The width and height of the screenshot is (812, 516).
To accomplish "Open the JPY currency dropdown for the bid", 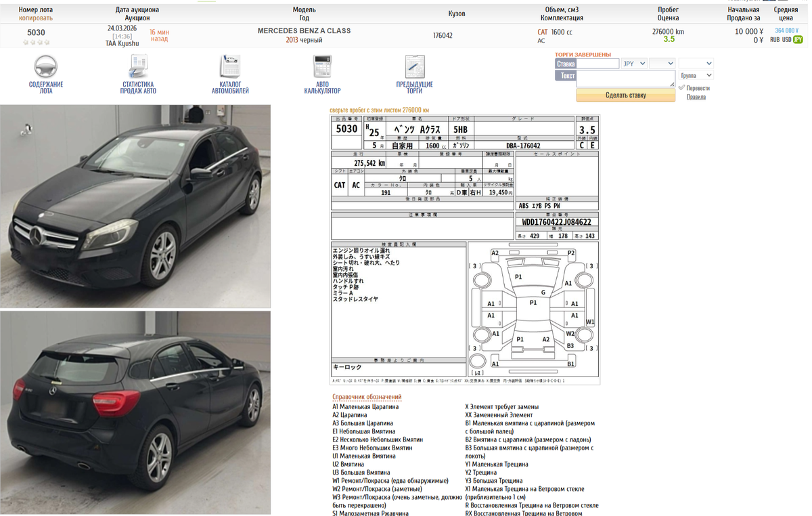I will 633,64.
